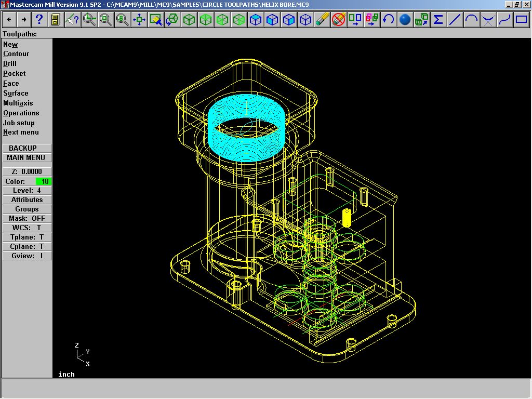Click the BACKUP button
Image resolution: width=532 pixels, height=399 pixels.
(27, 148)
